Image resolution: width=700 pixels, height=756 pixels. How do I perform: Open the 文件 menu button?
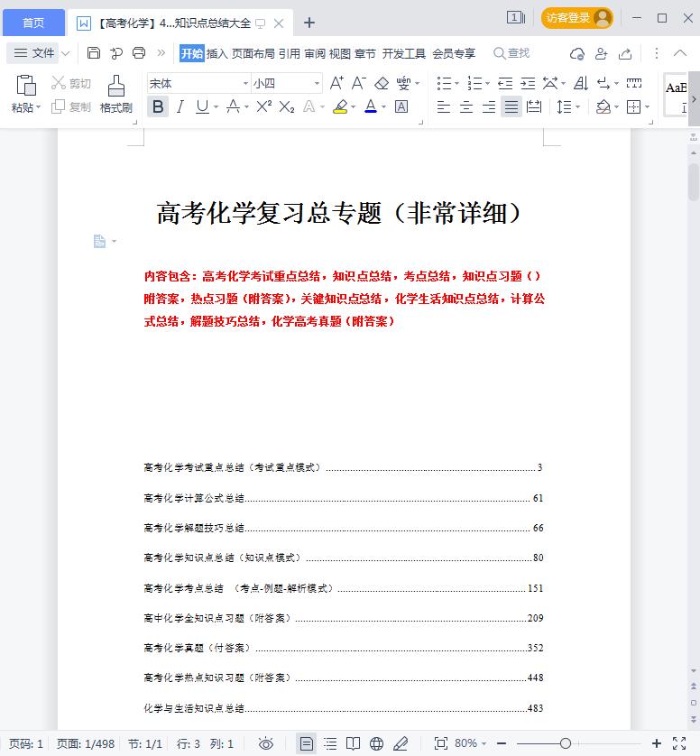[33, 53]
